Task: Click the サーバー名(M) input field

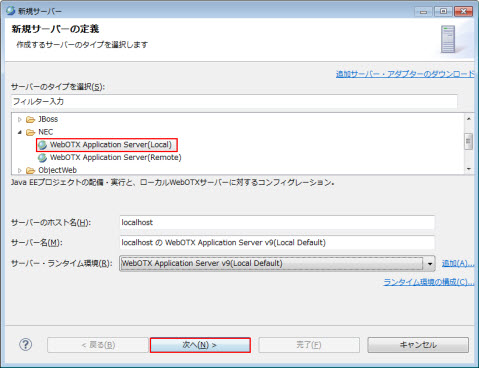Action: click(x=277, y=242)
